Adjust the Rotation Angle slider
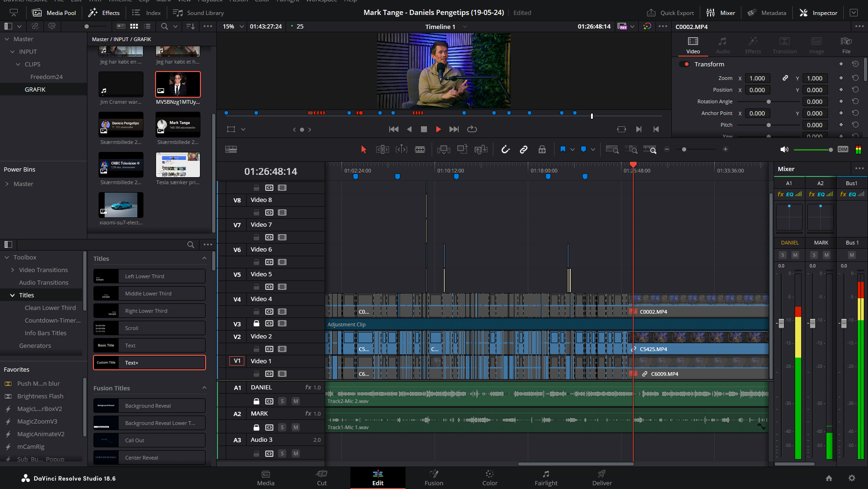The image size is (868, 489). tap(768, 101)
